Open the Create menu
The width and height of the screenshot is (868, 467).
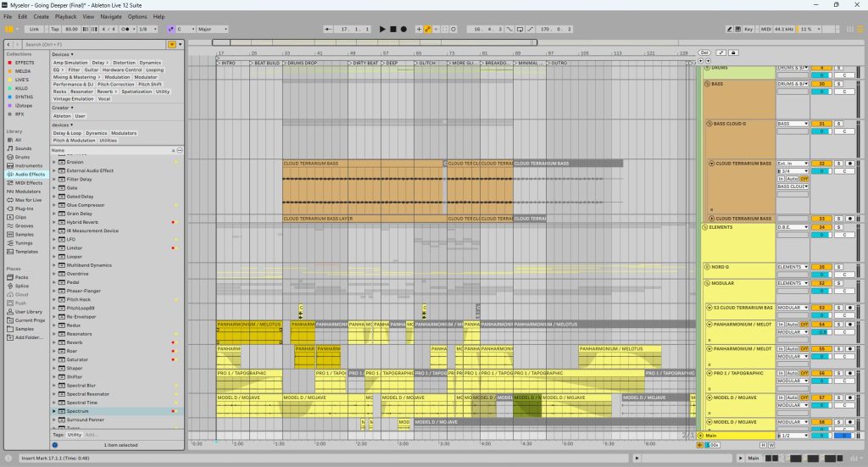[41, 17]
